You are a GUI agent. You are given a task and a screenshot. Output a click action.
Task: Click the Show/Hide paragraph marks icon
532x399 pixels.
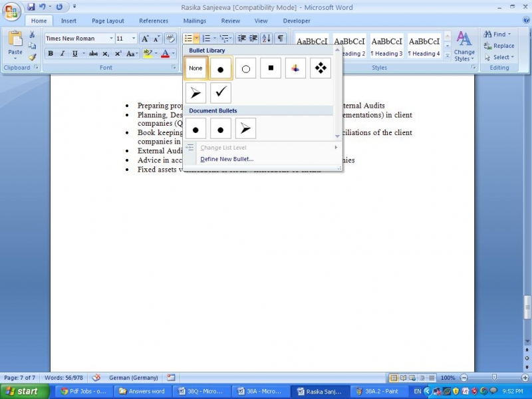pyautogui.click(x=281, y=39)
